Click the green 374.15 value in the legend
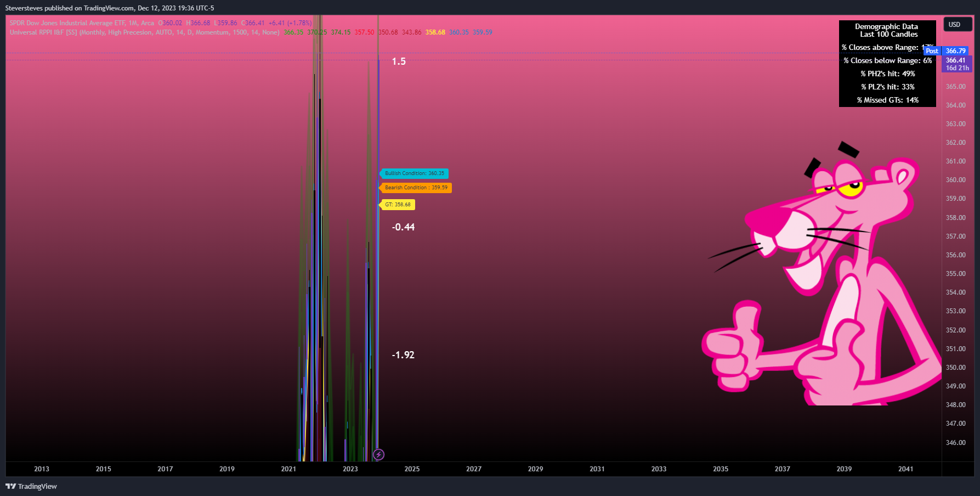 click(x=341, y=32)
